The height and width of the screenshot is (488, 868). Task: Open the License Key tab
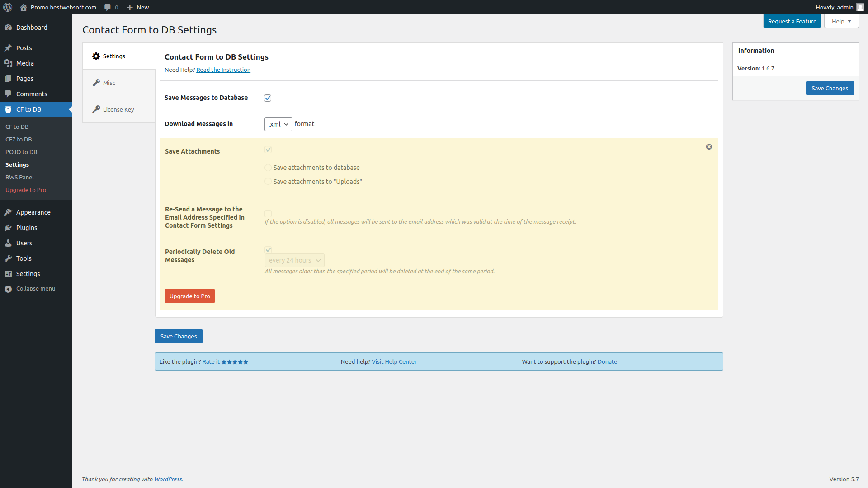118,110
